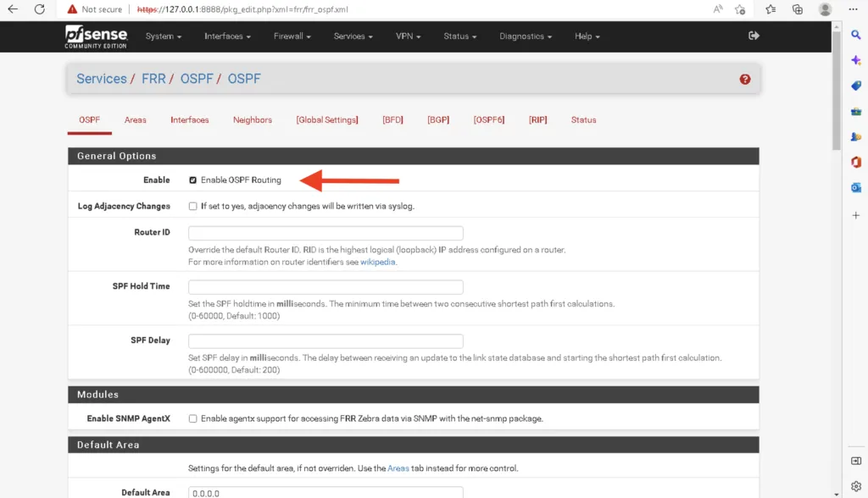This screenshot has height=498, width=868.
Task: Go back with browser back arrow
Action: click(x=13, y=9)
